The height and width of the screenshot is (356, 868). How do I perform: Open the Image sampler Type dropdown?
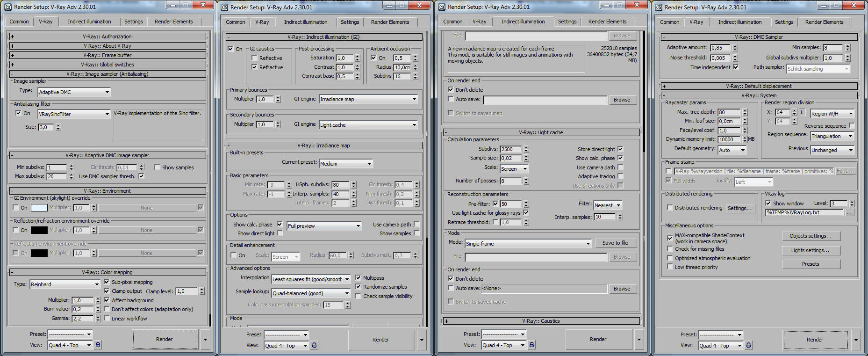(x=74, y=92)
